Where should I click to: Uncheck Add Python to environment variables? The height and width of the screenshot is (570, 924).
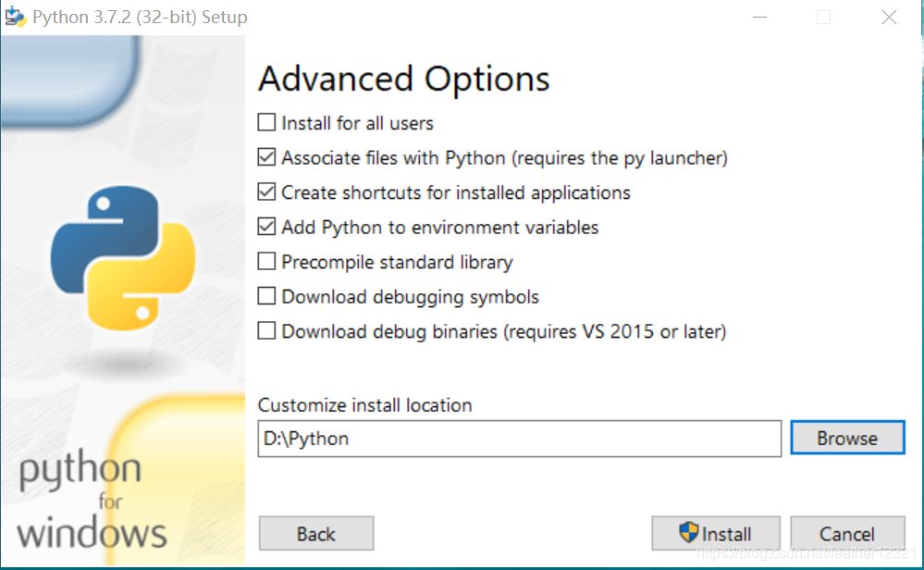pos(266,227)
